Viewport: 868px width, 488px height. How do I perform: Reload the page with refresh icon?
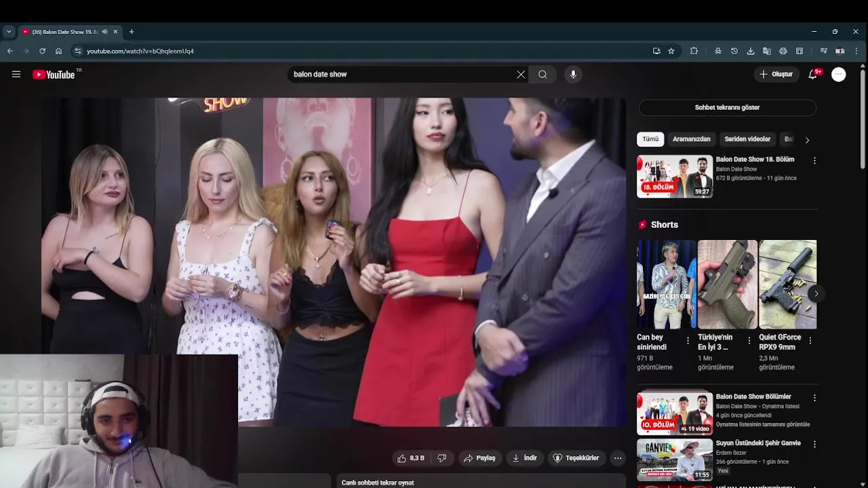[42, 51]
